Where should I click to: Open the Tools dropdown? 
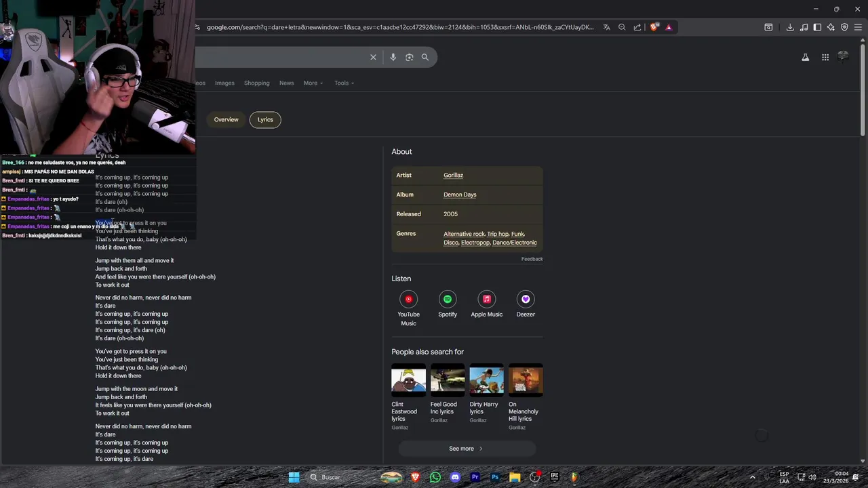click(344, 83)
